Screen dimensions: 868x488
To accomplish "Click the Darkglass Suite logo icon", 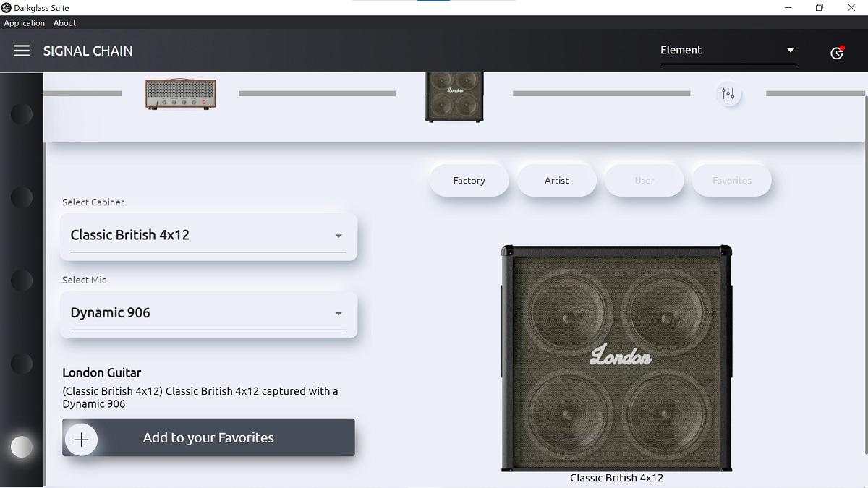I will click(x=7, y=7).
